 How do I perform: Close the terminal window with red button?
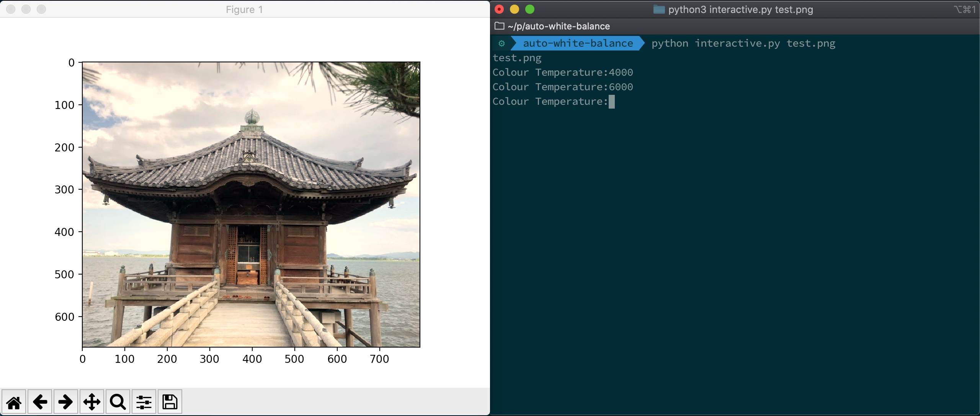pyautogui.click(x=499, y=9)
